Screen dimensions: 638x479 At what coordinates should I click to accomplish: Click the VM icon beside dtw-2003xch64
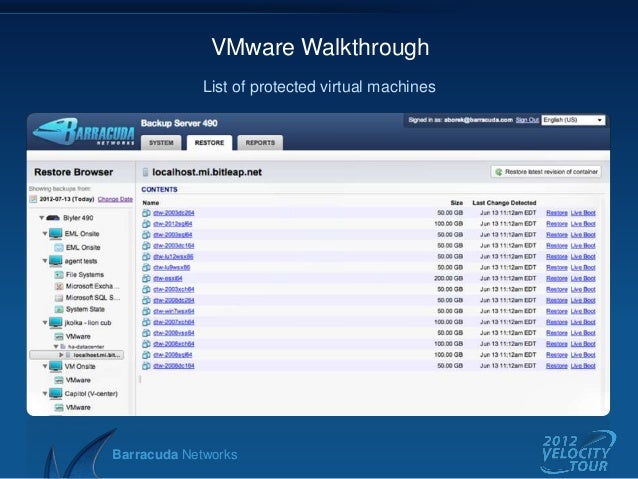(146, 289)
